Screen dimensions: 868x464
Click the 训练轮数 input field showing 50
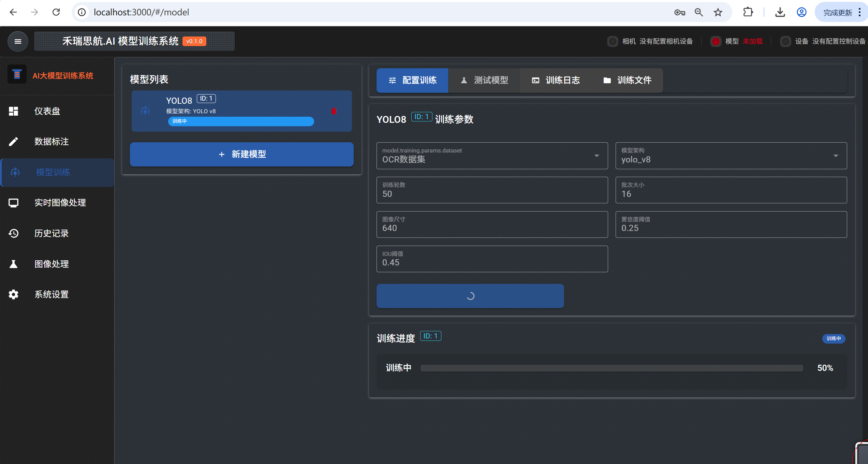point(492,190)
